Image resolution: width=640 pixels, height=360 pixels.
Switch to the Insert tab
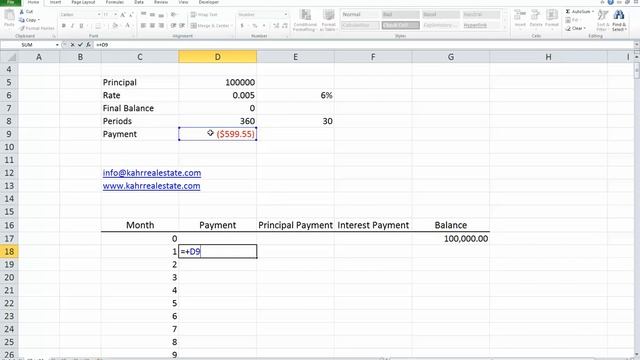tap(56, 2)
